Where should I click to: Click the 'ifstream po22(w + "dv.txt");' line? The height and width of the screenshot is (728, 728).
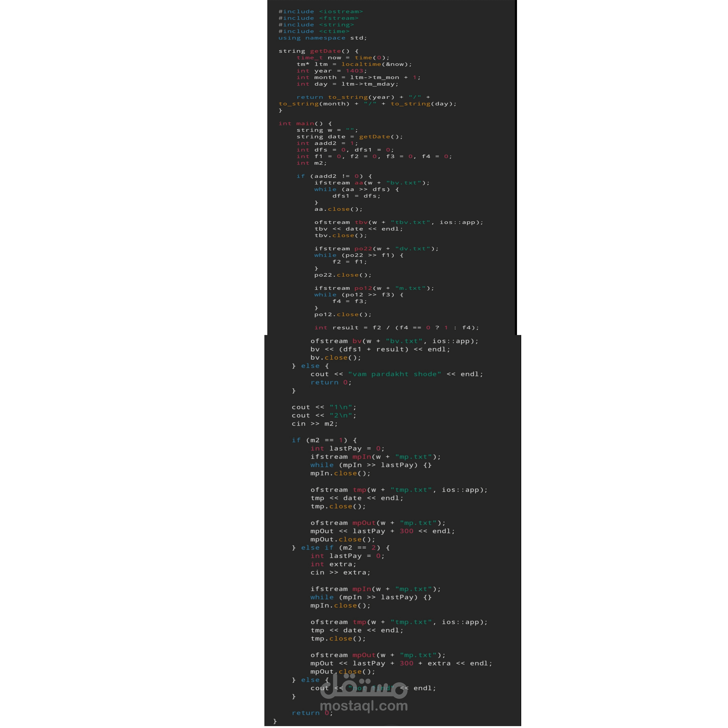point(376,249)
